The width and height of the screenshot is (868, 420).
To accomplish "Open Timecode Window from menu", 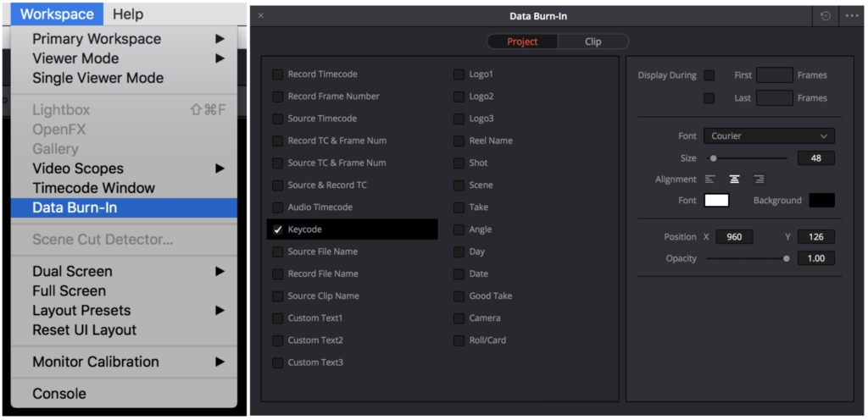I will pyautogui.click(x=124, y=188).
